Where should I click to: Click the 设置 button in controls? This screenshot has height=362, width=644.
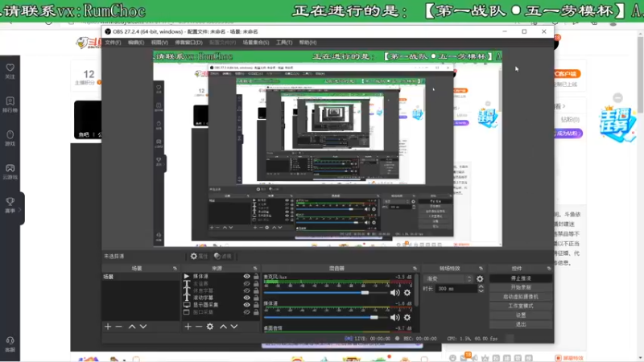pyautogui.click(x=520, y=315)
